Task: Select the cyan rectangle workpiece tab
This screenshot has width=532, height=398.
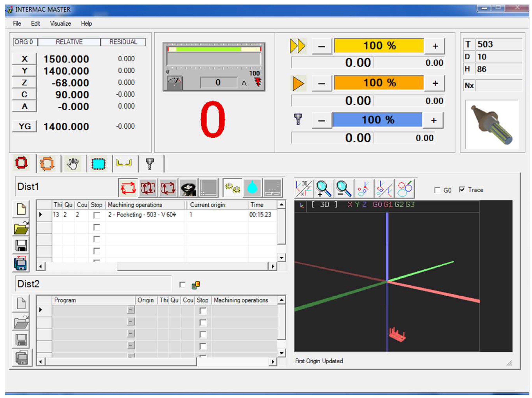Action: pos(99,164)
